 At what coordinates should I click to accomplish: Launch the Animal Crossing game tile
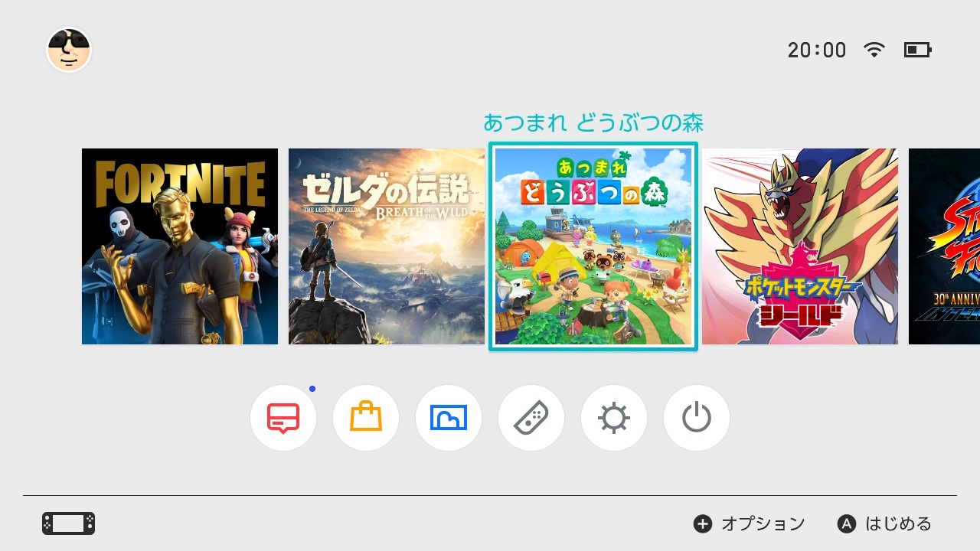593,246
